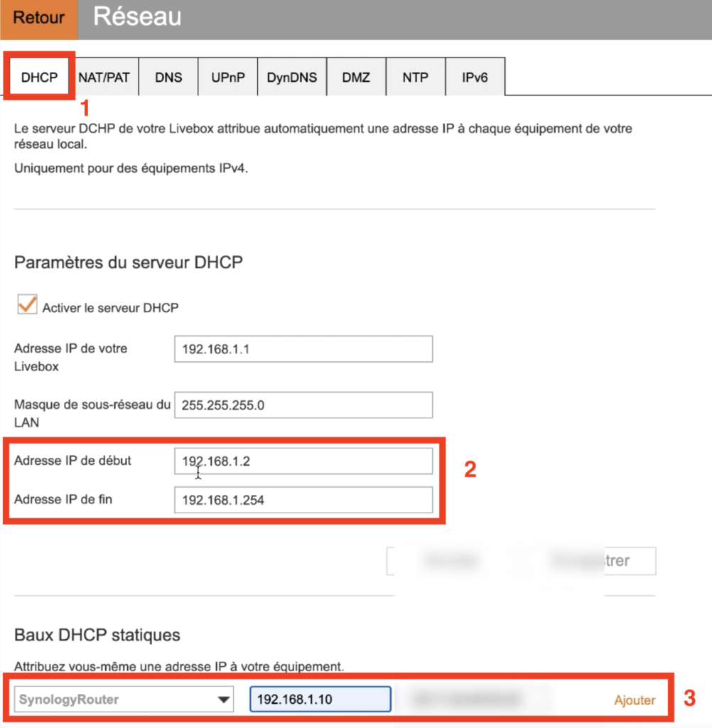712x728 pixels.
Task: Open the NTP tab
Action: pos(416,77)
